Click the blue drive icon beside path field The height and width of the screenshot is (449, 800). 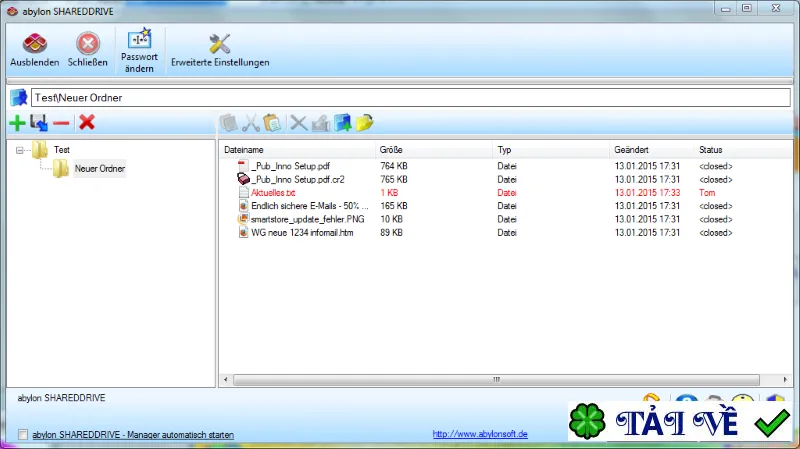19,97
